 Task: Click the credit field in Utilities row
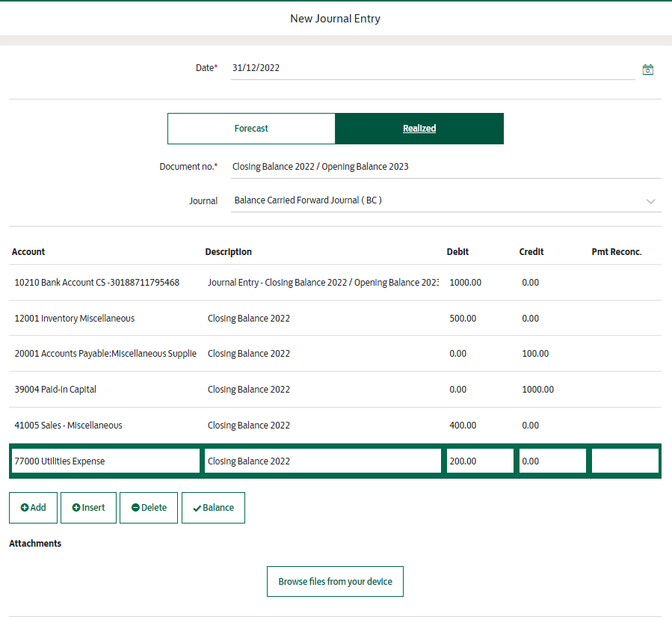(x=552, y=461)
